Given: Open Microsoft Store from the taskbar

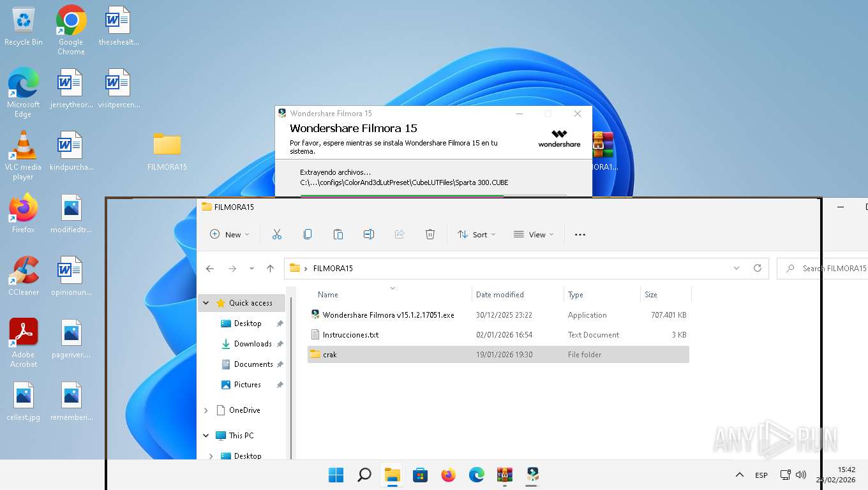Looking at the screenshot, I should (x=420, y=475).
